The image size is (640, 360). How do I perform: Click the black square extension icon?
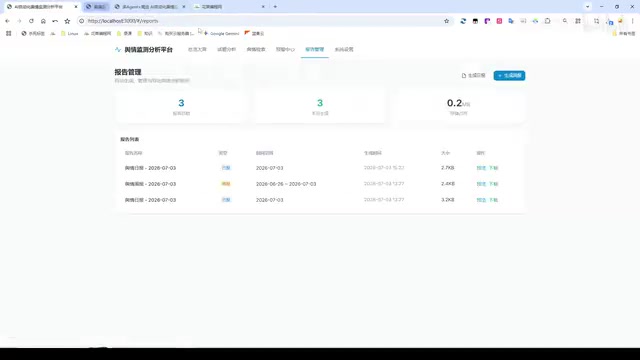click(475, 21)
